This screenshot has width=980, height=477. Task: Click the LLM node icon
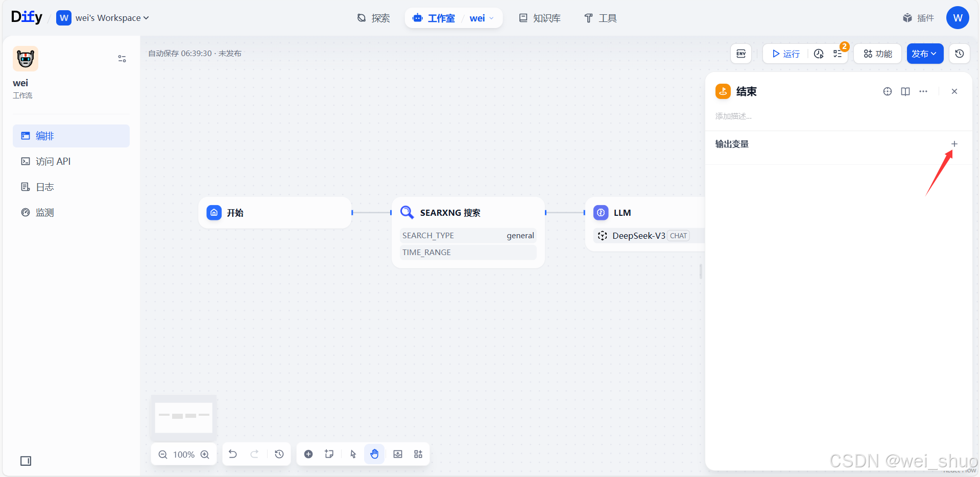coord(601,213)
